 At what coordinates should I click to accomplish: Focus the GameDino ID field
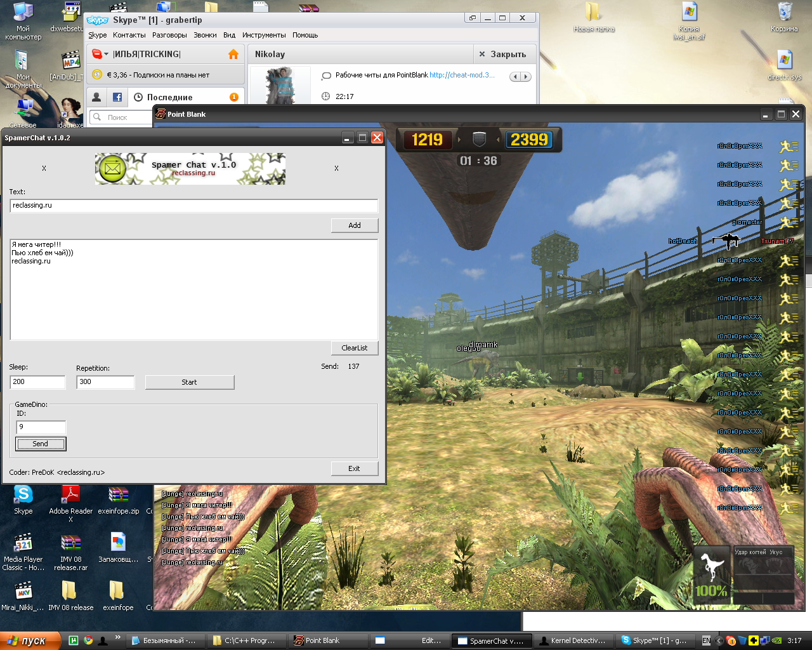click(x=41, y=427)
